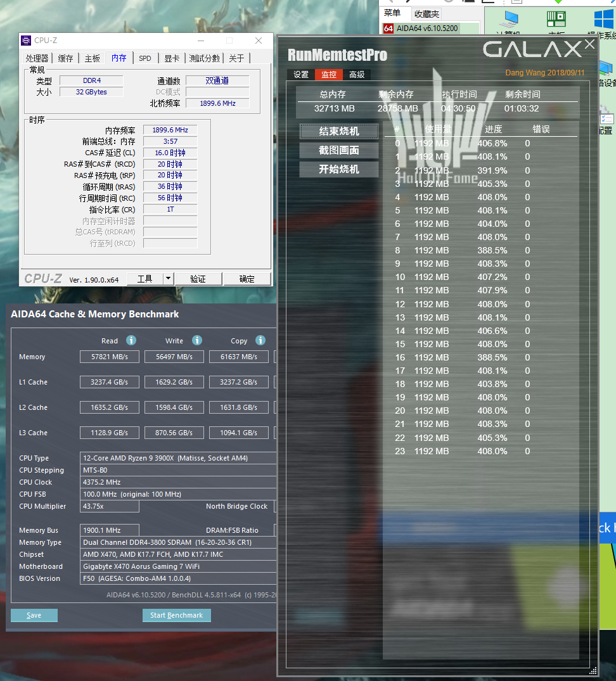Click the 截图画面 screenshot button
The height and width of the screenshot is (681, 616).
coord(339,150)
